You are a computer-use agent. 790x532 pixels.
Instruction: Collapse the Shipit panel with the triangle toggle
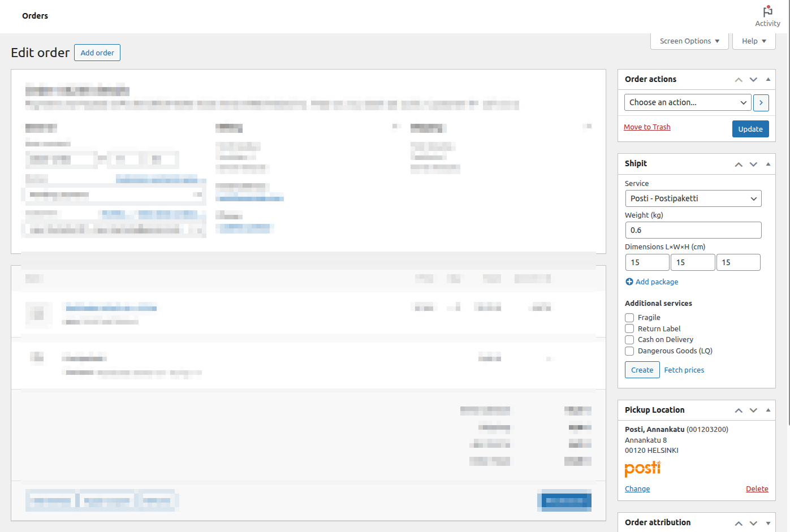[768, 164]
